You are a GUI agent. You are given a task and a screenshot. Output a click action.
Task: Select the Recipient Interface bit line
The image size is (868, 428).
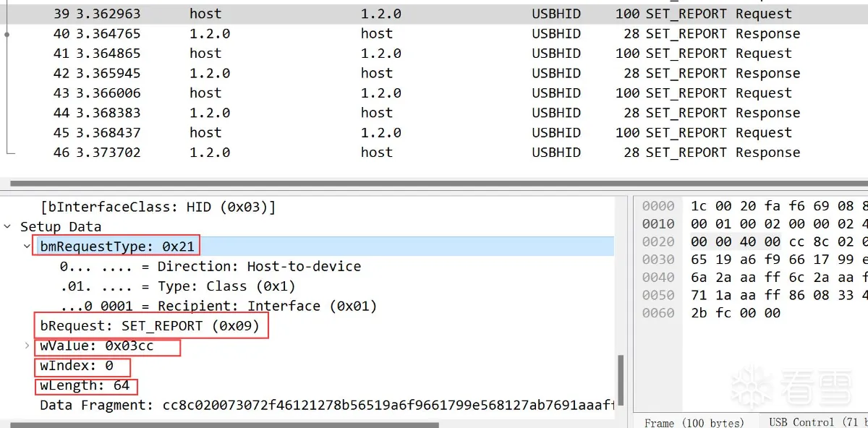pyautogui.click(x=217, y=306)
